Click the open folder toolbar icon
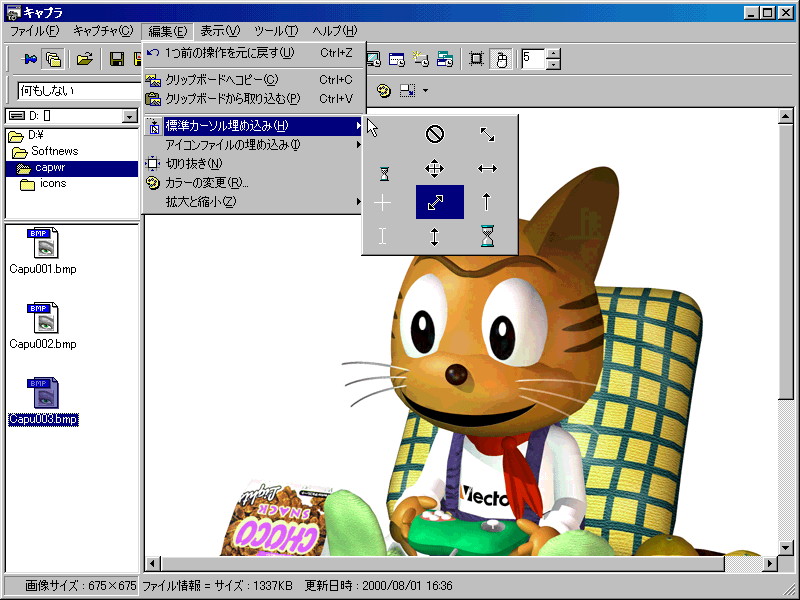 (x=85, y=59)
